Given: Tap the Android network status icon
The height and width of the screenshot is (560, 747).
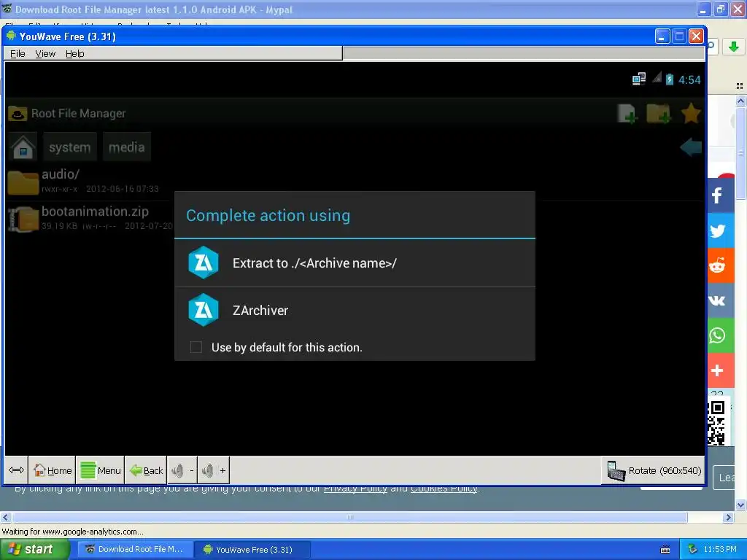Looking at the screenshot, I should (639, 79).
